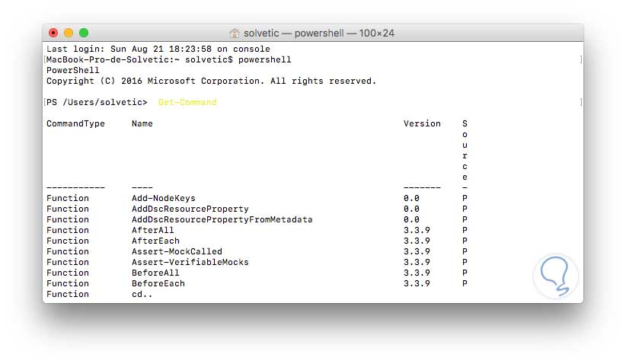
Task: Click the yellow Get-Command text
Action: point(187,102)
